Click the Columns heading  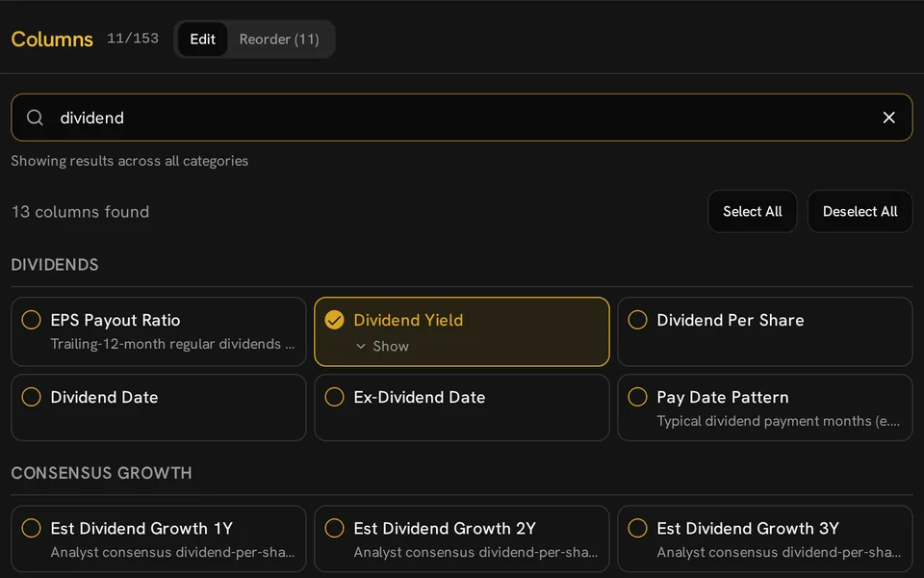tap(52, 39)
